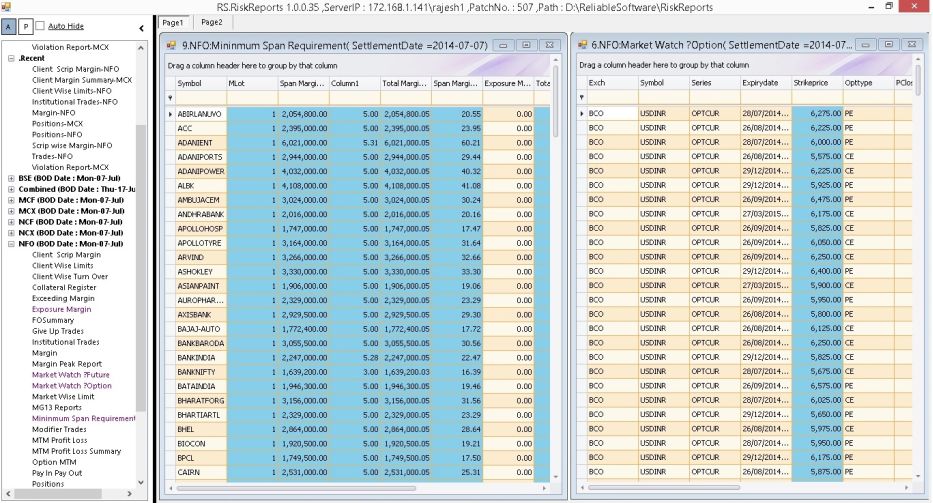Screen dimensions: 933x503
Task: Toggle the A panel button
Action: pos(8,26)
